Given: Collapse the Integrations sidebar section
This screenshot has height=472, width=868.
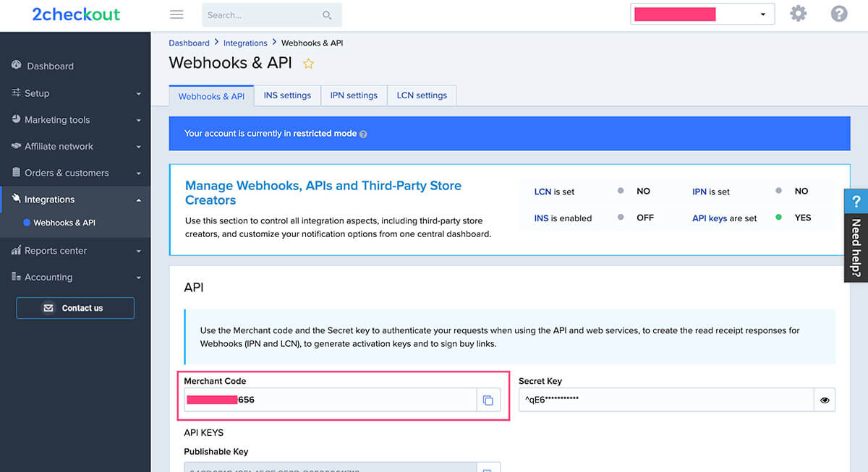Looking at the screenshot, I should [x=139, y=199].
